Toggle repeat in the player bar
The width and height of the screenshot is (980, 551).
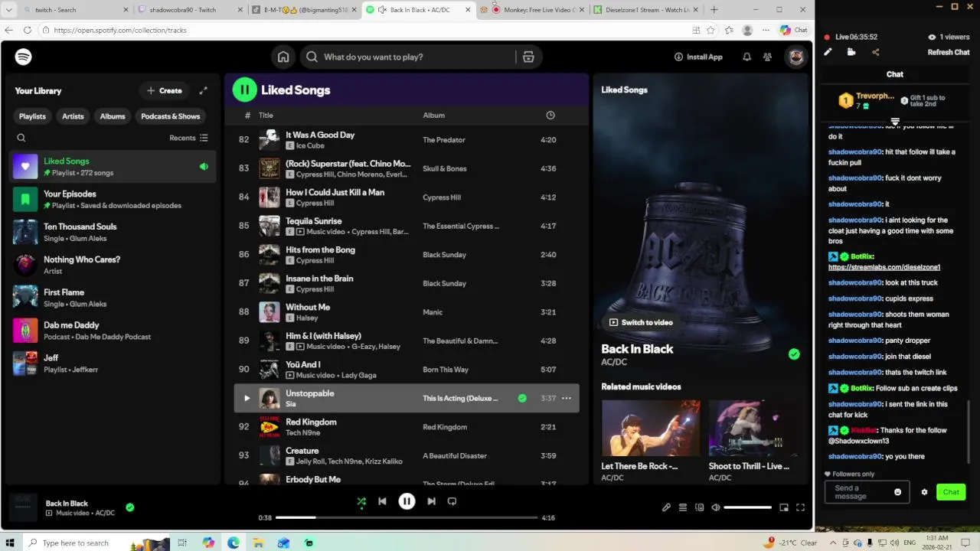coord(452,501)
